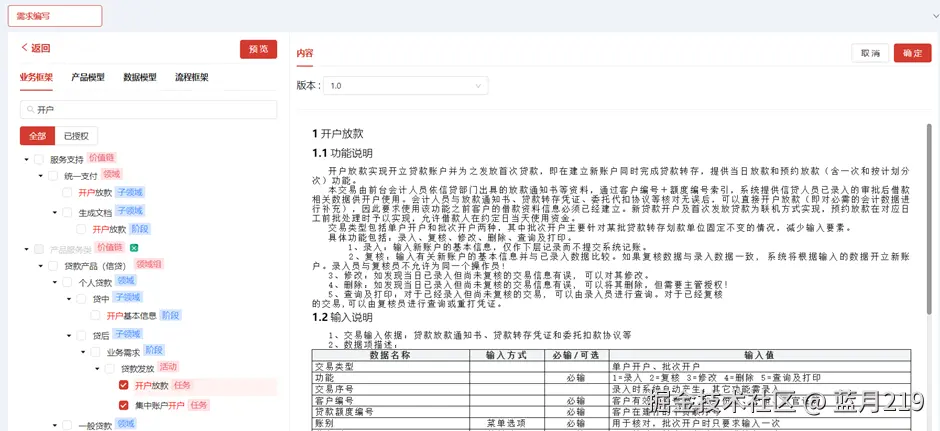
Task: Click table header 输入值
Action: pos(759,355)
